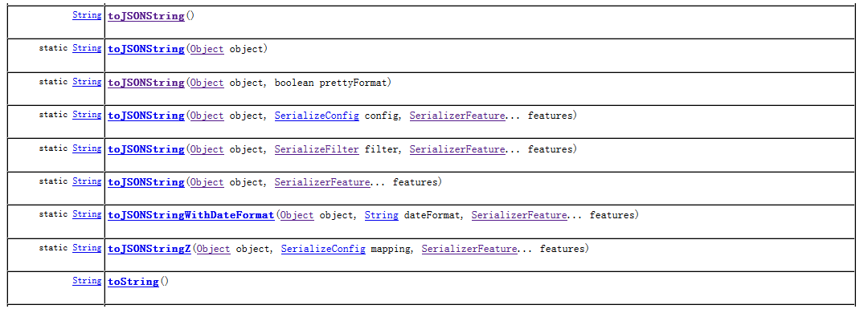Click String return type of toString()

[87, 281]
